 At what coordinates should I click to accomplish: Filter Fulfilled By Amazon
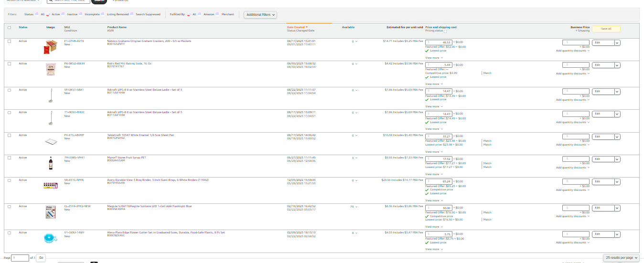pyautogui.click(x=200, y=14)
